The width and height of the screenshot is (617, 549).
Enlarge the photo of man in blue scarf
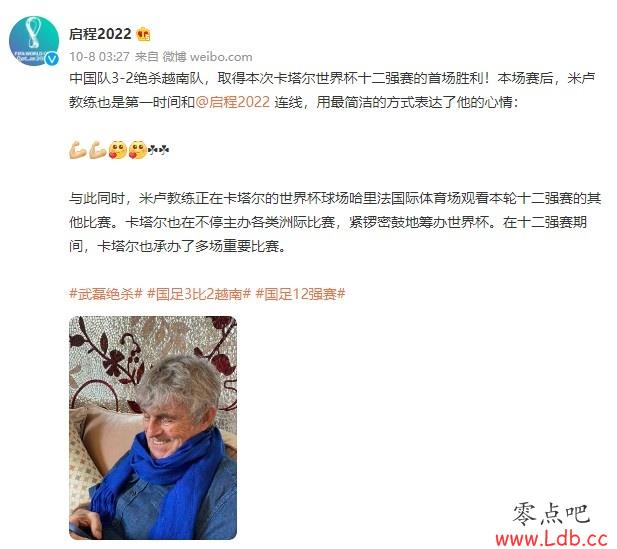(153, 427)
